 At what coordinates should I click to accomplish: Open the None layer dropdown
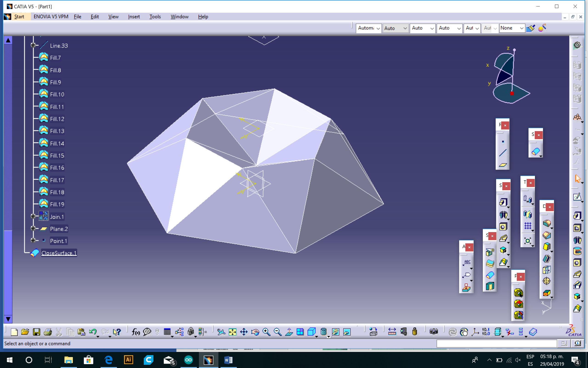[x=512, y=28]
